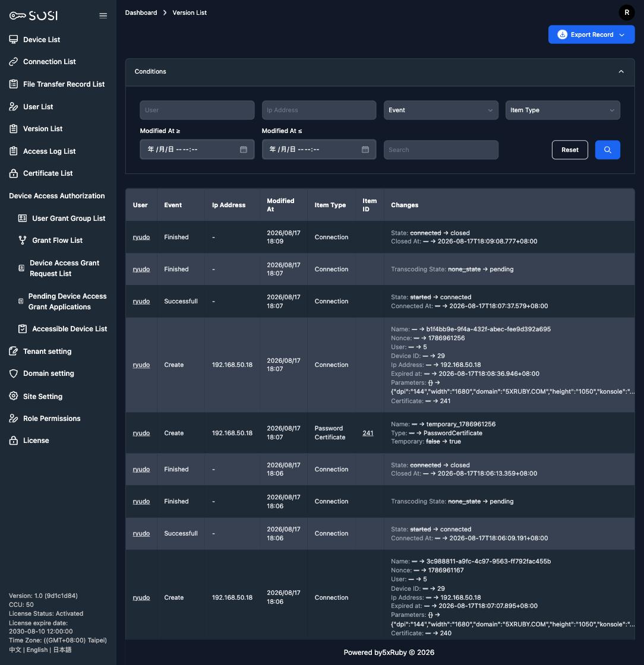Collapse the sidebar with hamburger icon
This screenshot has width=644, height=665.
click(x=103, y=15)
